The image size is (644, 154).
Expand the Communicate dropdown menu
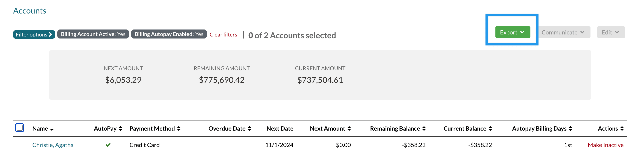[563, 32]
